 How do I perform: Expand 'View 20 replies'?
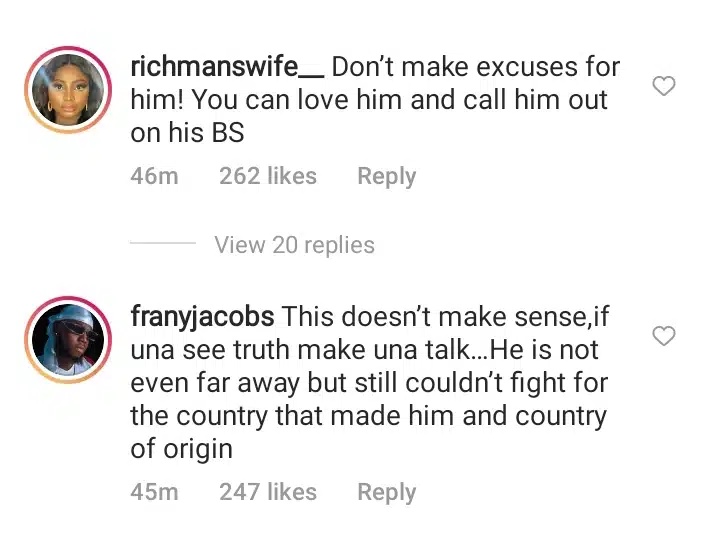click(x=294, y=245)
